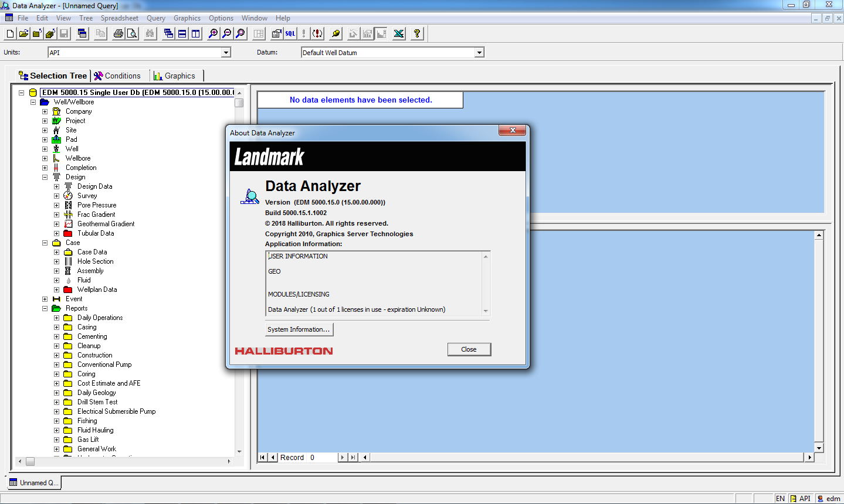The width and height of the screenshot is (844, 504).
Task: Click the Record number field
Action: (x=322, y=458)
